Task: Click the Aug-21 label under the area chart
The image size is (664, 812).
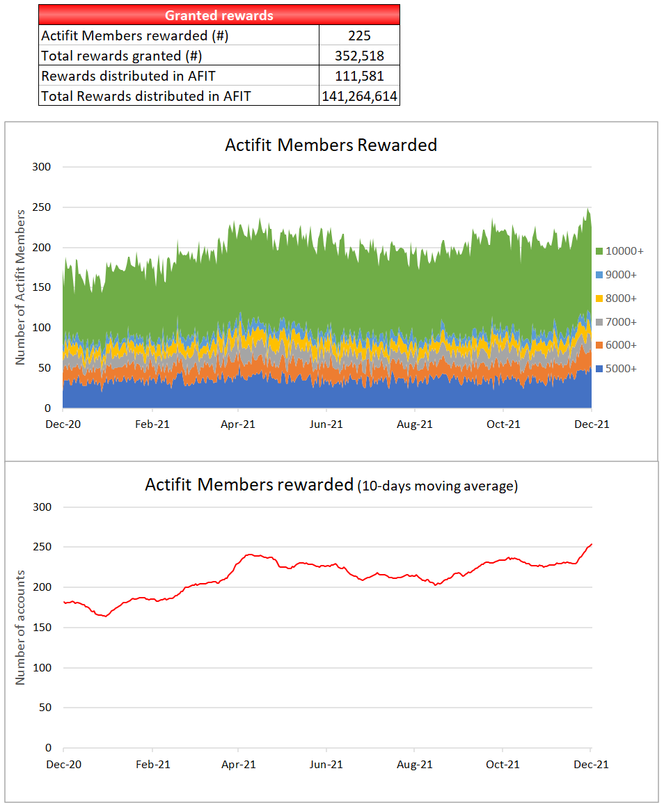Action: pos(414,424)
